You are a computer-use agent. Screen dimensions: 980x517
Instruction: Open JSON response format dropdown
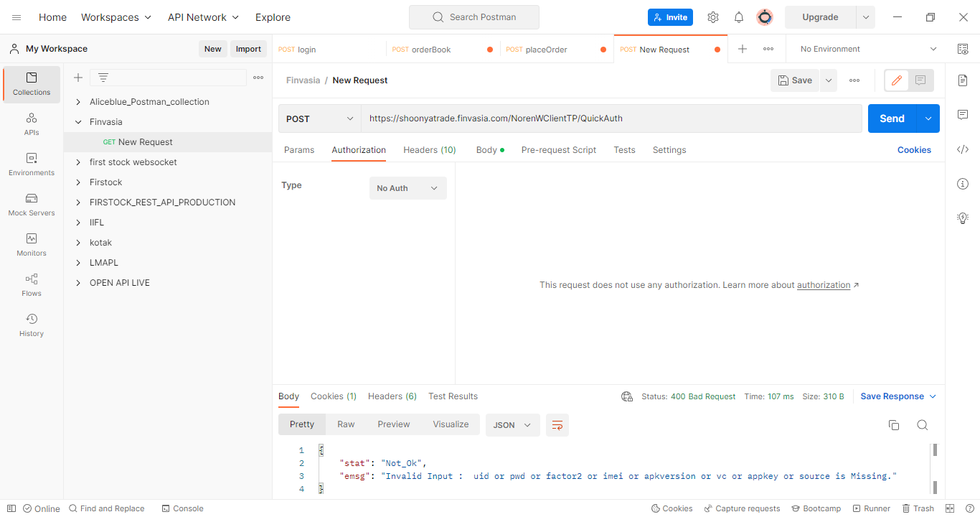click(512, 425)
